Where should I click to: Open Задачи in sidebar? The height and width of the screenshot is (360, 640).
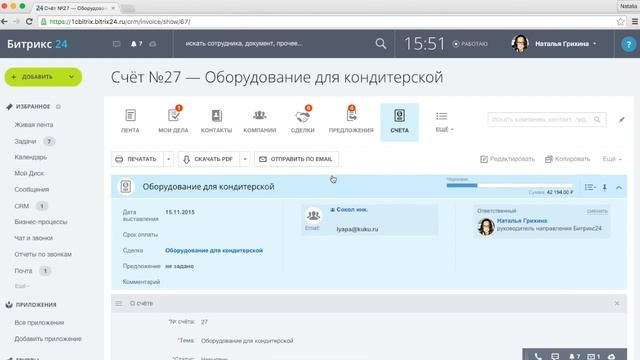tap(25, 141)
